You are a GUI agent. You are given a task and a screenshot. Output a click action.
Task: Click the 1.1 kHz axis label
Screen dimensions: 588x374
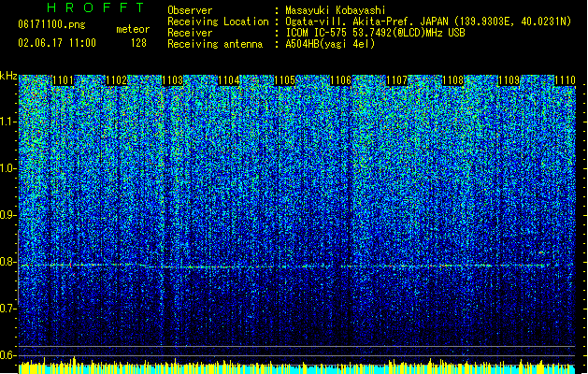(x=8, y=122)
